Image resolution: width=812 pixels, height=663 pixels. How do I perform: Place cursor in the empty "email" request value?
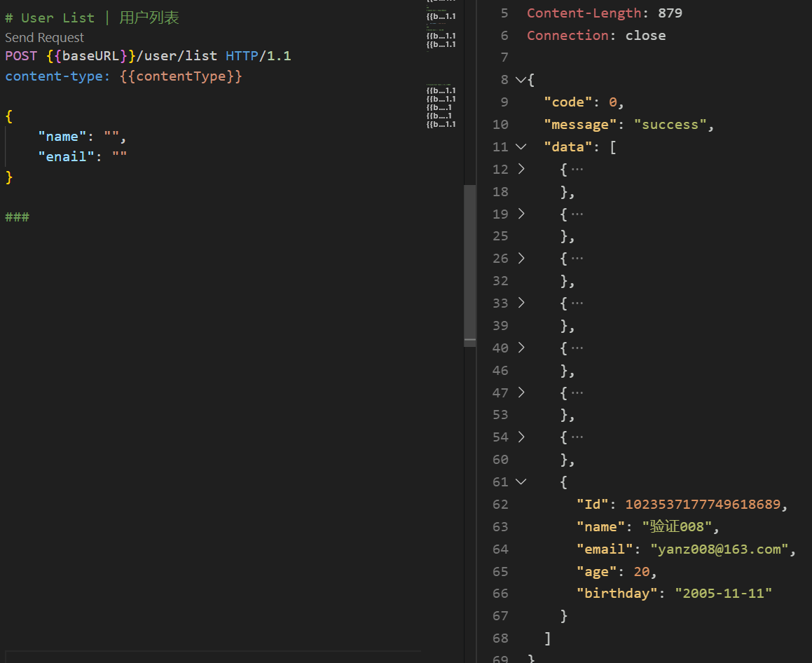pyautogui.click(x=120, y=157)
